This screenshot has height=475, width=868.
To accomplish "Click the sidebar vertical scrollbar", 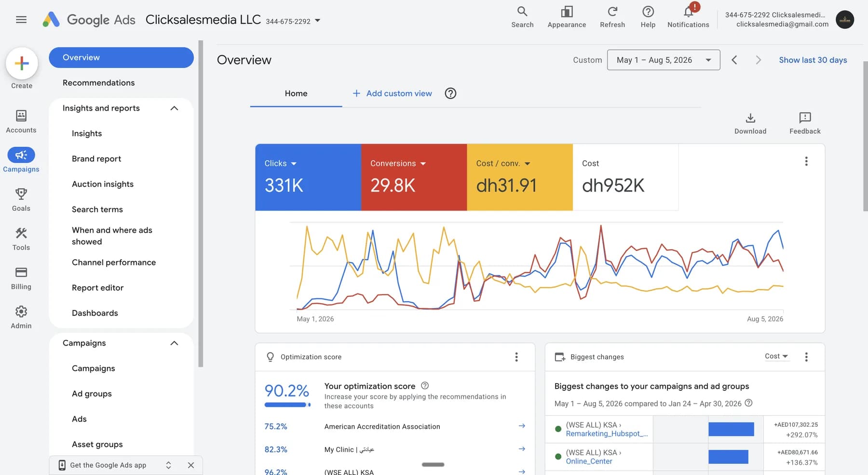I will coord(201,204).
